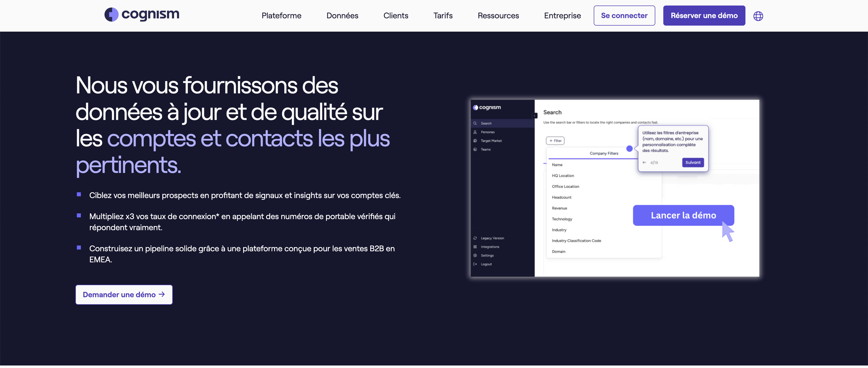Viewport: 868px width, 368px height.
Task: Click the Cognism logo in header
Action: (x=142, y=15)
